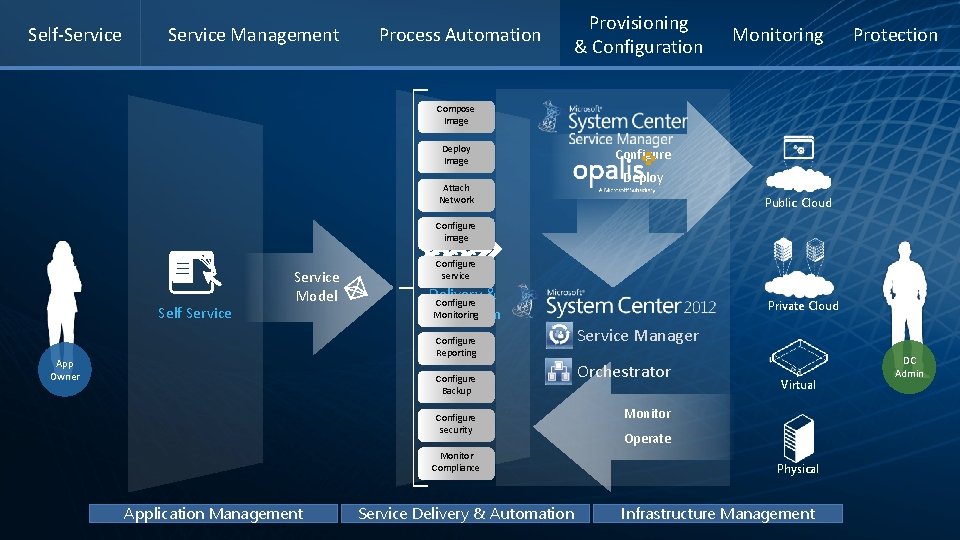Click the Public Cloud label

point(798,203)
